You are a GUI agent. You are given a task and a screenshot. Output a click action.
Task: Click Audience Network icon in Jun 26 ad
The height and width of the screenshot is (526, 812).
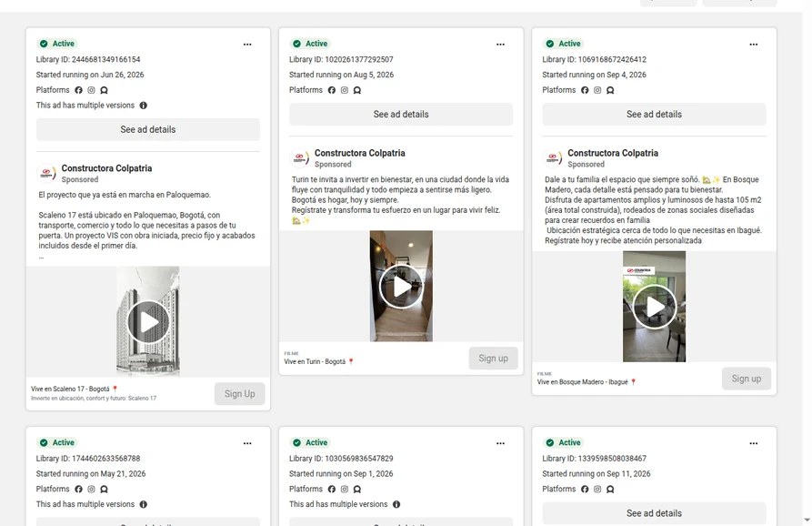coord(104,90)
